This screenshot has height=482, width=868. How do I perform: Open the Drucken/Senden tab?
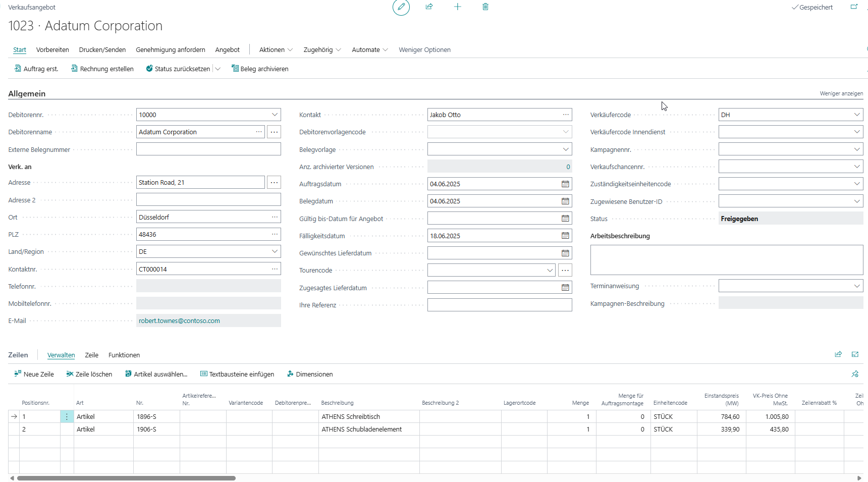click(102, 49)
